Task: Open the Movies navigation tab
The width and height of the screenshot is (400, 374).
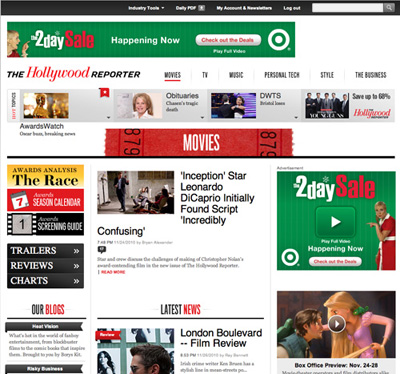Action: pos(172,75)
